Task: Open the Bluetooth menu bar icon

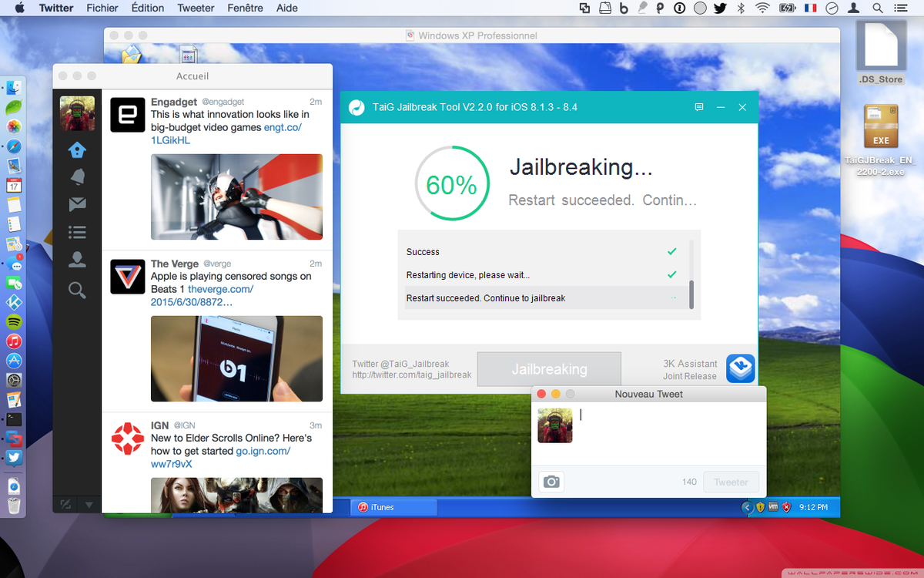Action: [x=742, y=8]
